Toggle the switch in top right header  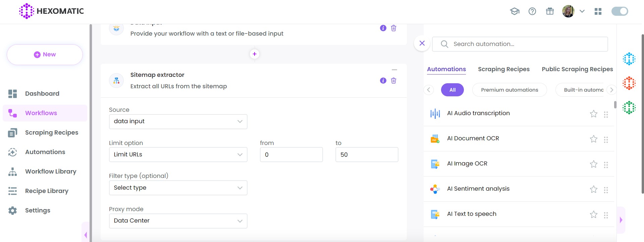coord(620,11)
